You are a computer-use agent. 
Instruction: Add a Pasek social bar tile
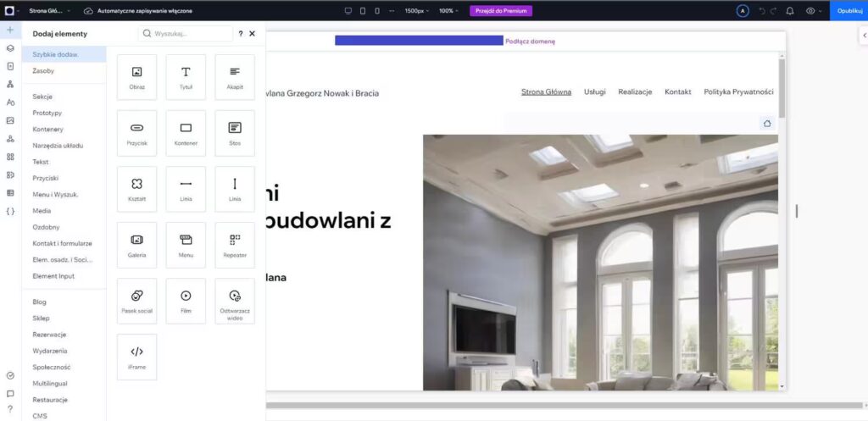pyautogui.click(x=136, y=302)
